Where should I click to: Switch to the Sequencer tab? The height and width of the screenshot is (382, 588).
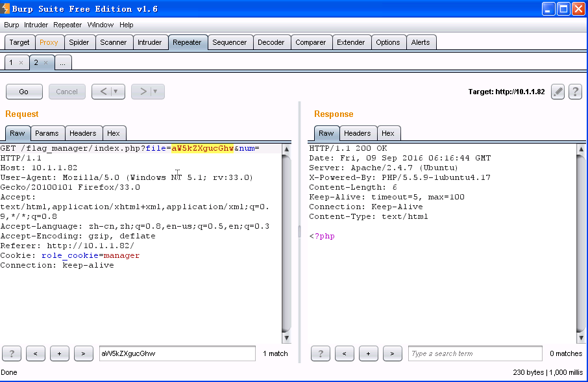[230, 42]
